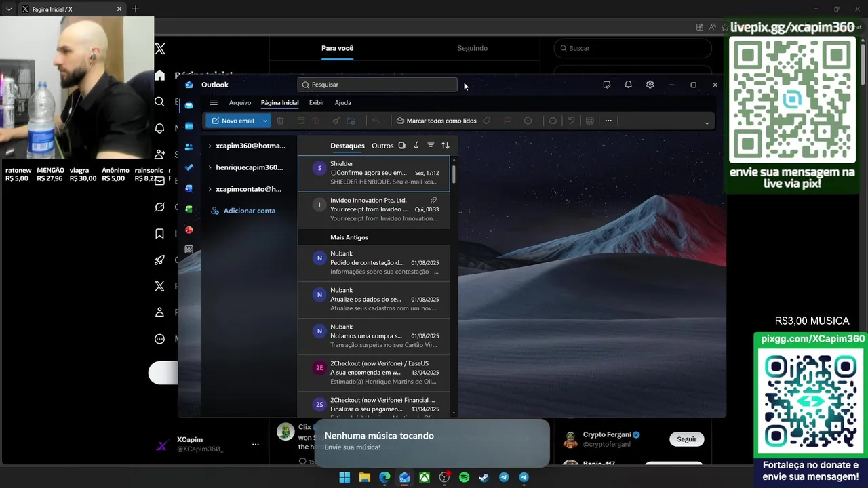Open Outlook settings gear
The width and height of the screenshot is (868, 488).
tap(650, 85)
